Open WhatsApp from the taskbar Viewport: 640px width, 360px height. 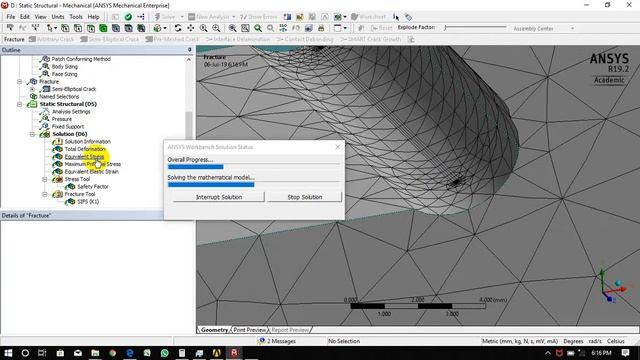(x=164, y=353)
